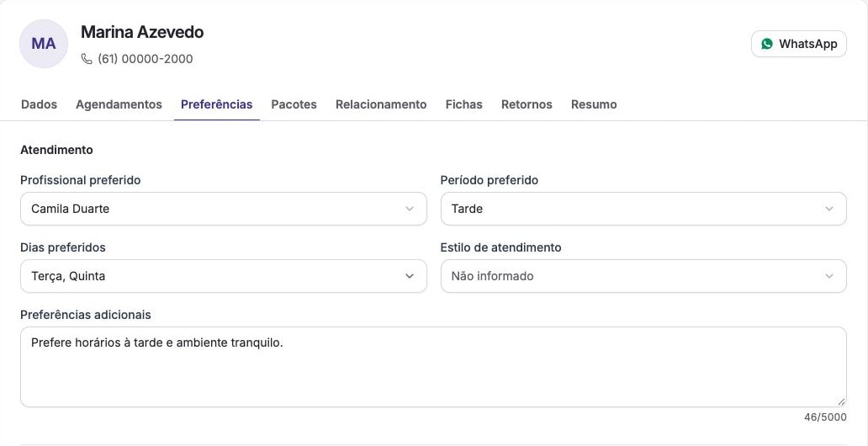Switch to the Fichas tab

tap(464, 104)
